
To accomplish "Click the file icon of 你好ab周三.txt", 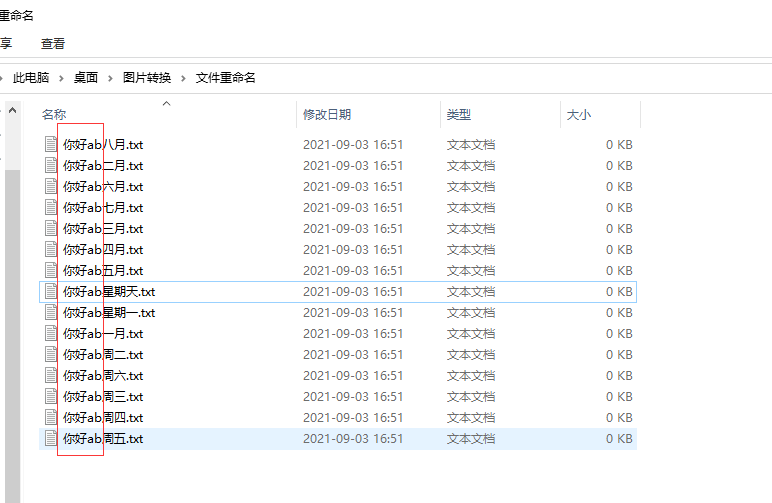I will [51, 396].
